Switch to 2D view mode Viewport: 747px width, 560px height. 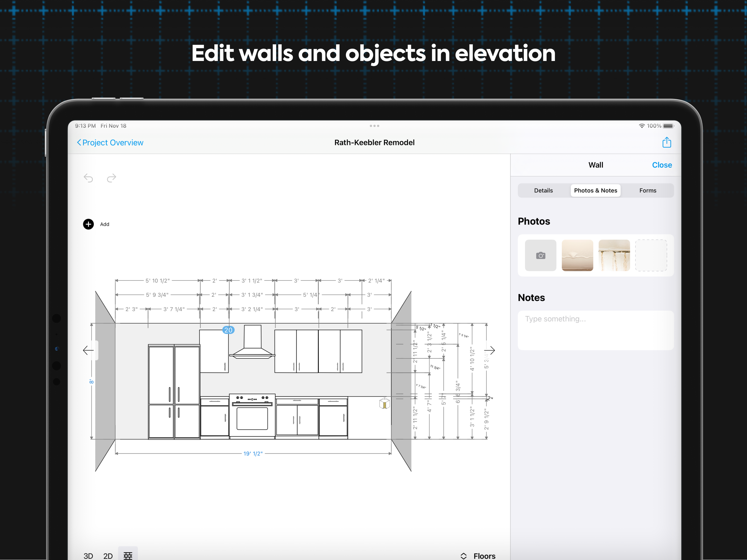coord(108,556)
